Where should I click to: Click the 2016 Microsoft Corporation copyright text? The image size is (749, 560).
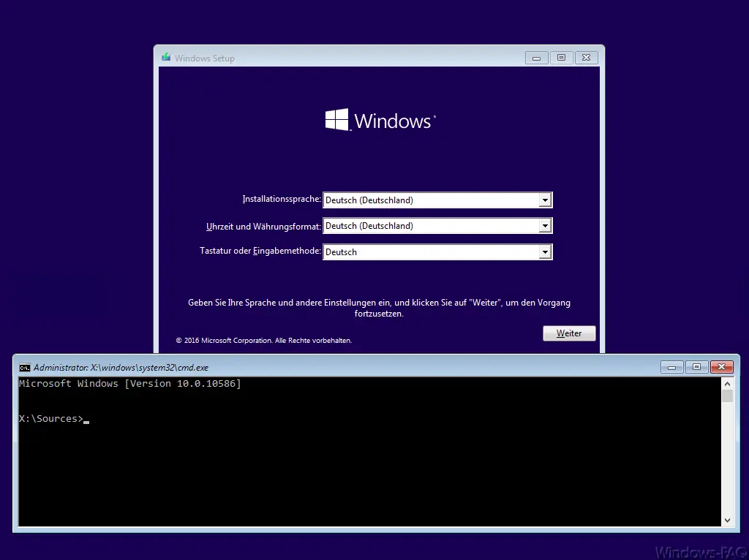[x=263, y=341]
